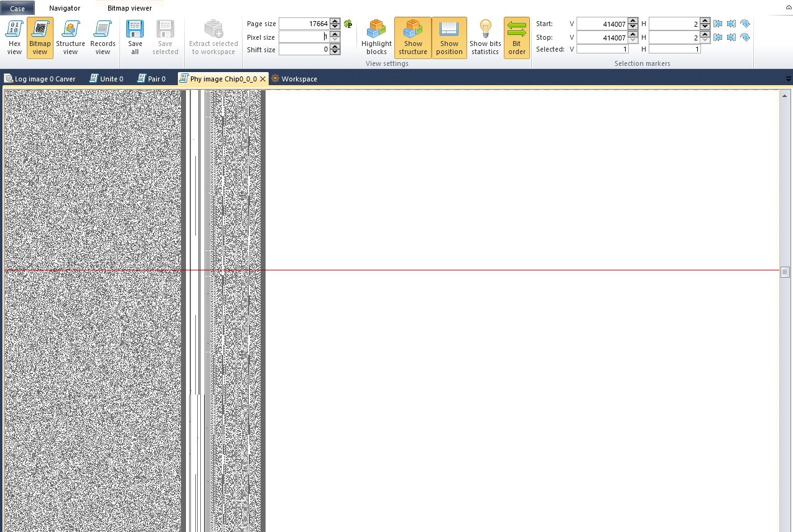Open the Workspace tab
Screen dimensions: 793x532
point(295,79)
